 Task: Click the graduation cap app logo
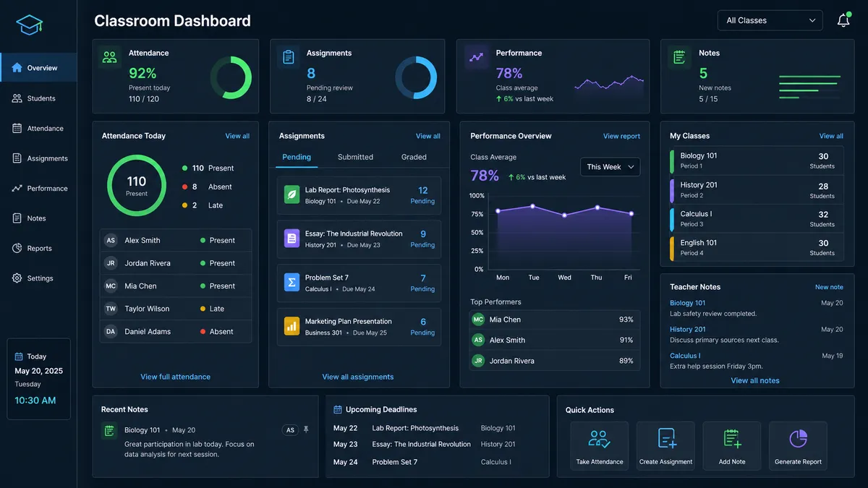pyautogui.click(x=30, y=25)
